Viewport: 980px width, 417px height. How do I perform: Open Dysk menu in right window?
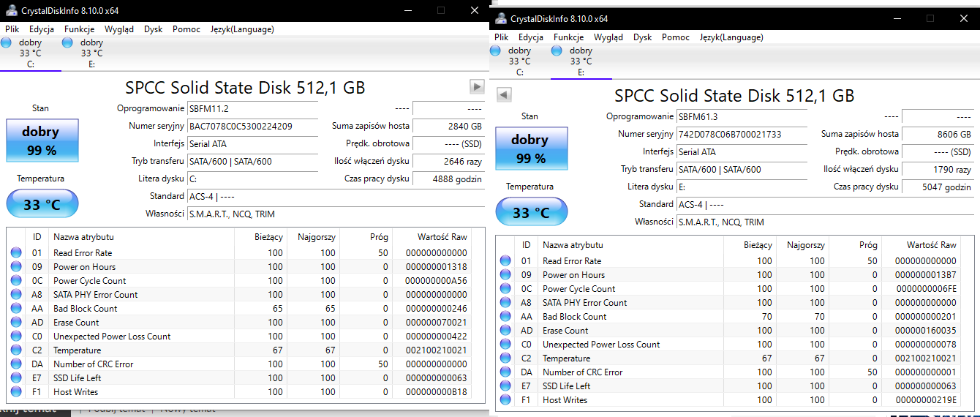tap(643, 37)
